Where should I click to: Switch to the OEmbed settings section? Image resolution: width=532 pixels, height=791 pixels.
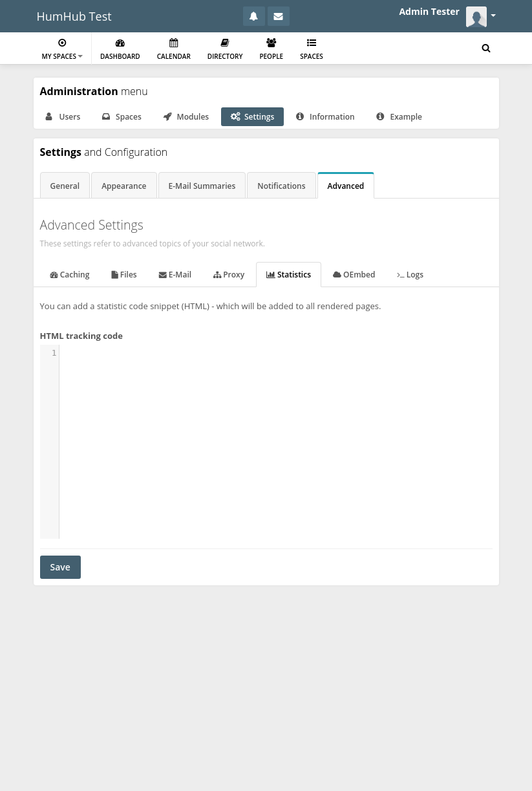[x=354, y=274]
